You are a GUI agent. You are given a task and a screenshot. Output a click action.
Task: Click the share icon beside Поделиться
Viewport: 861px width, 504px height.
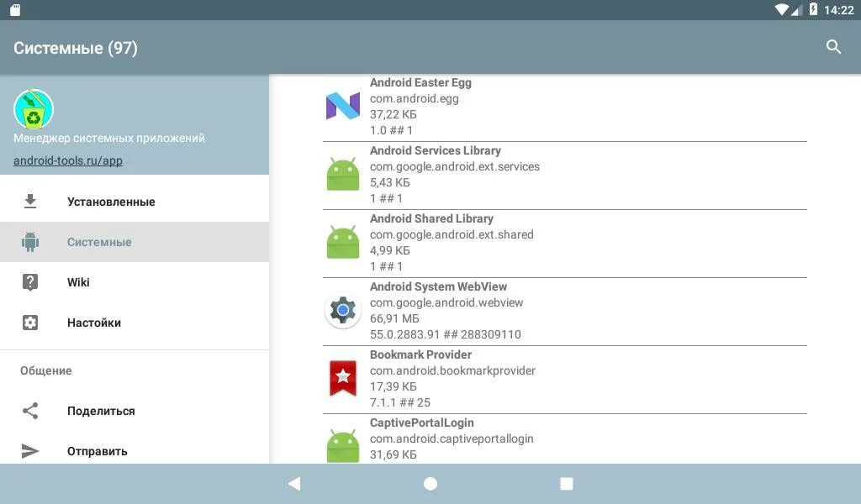[30, 411]
